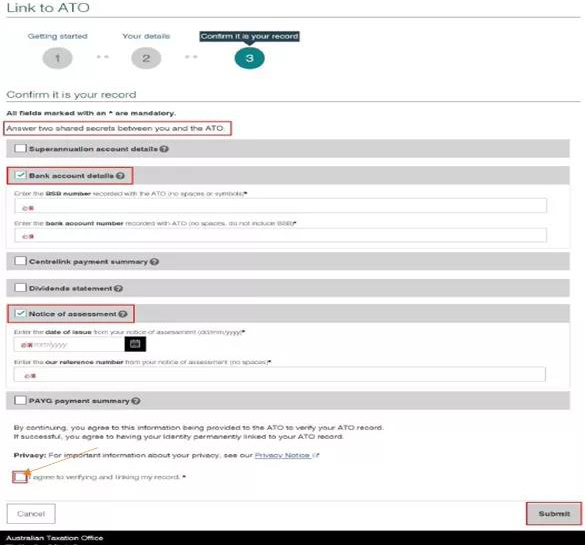Go to step 2 Your details
This screenshot has height=545, width=585.
146,58
